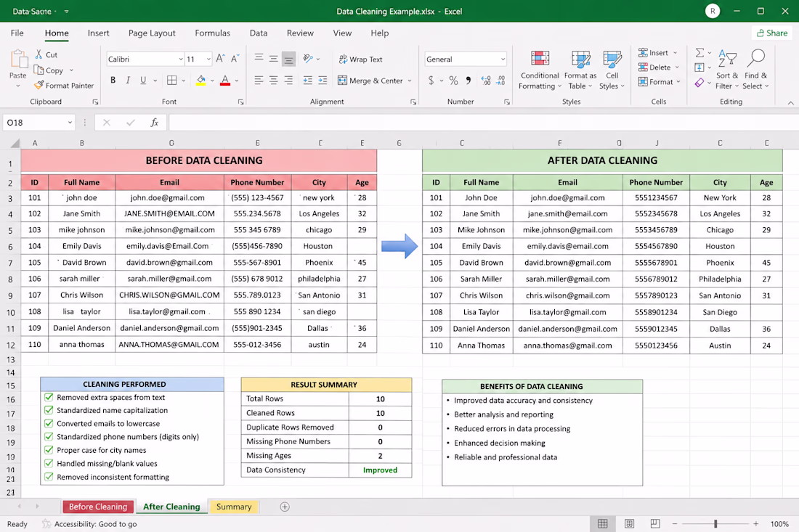Switch to the Before Cleaning sheet tab
The width and height of the screenshot is (799, 532).
[98, 507]
